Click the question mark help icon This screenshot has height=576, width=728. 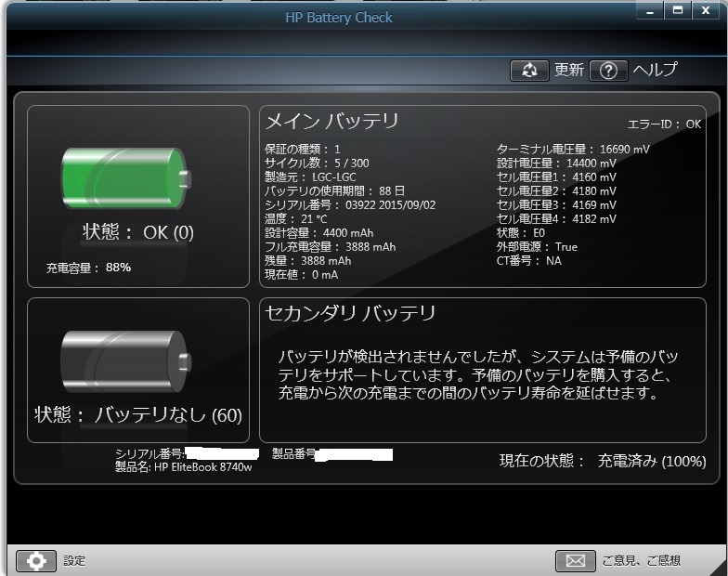click(x=608, y=71)
